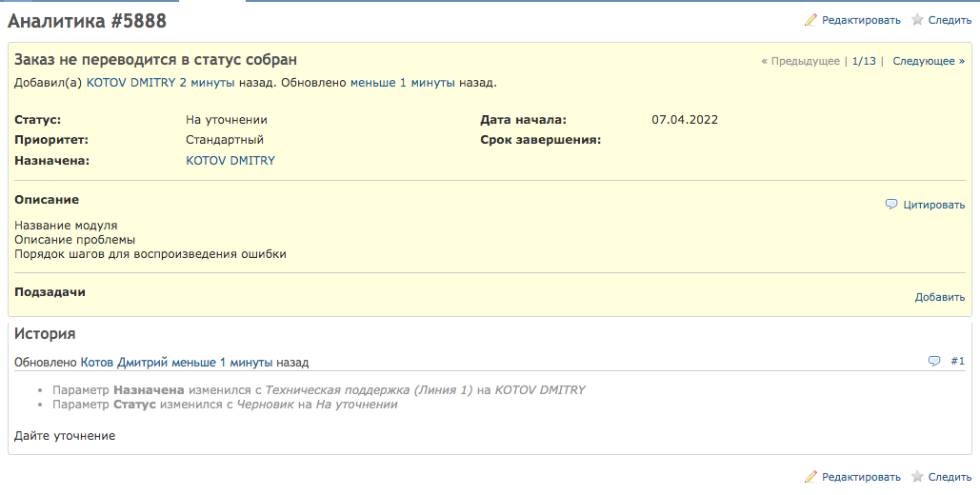Click the comment bubble icon beside note #1
980x495 pixels.
[934, 362]
